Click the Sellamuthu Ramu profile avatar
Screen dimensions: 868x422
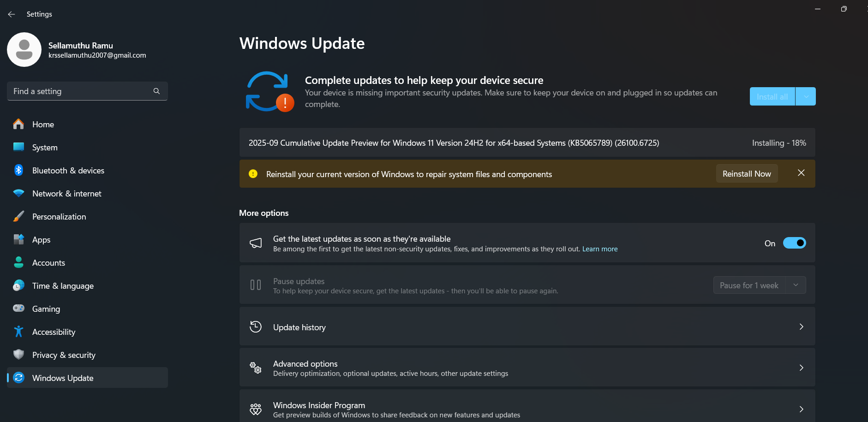[x=24, y=49]
